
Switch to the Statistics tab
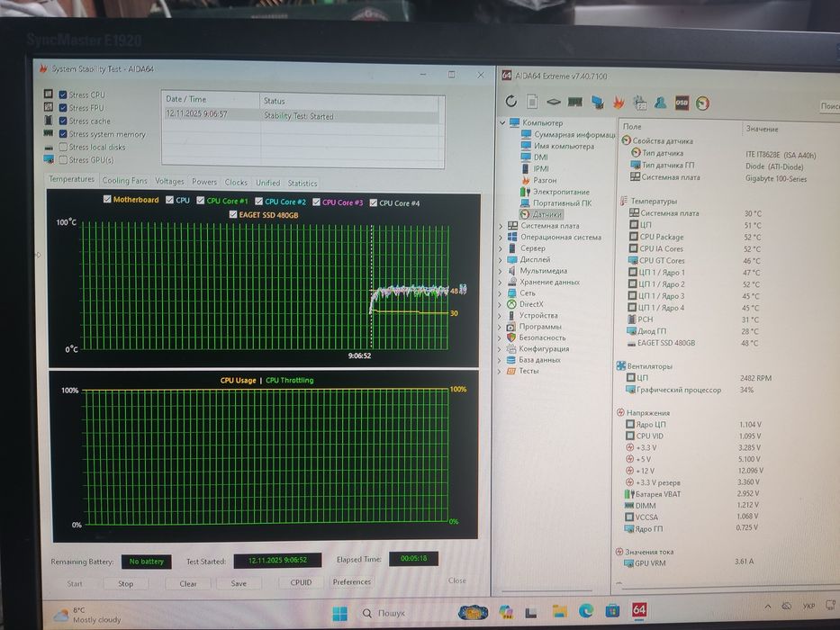(303, 184)
